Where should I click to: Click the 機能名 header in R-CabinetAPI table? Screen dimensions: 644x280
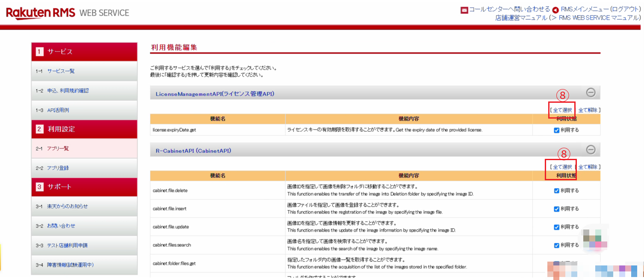pyautogui.click(x=218, y=176)
